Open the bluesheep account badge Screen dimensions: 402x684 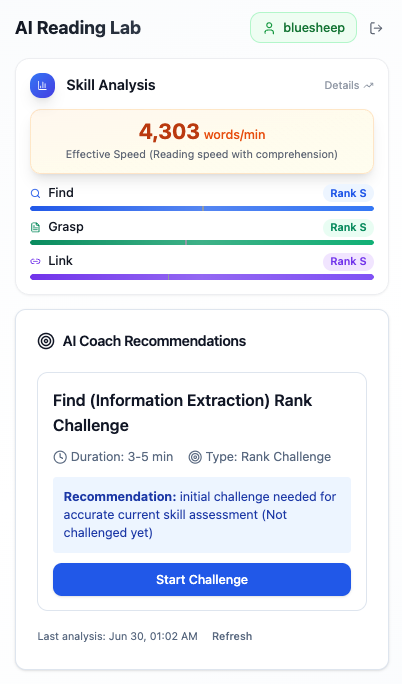303,28
